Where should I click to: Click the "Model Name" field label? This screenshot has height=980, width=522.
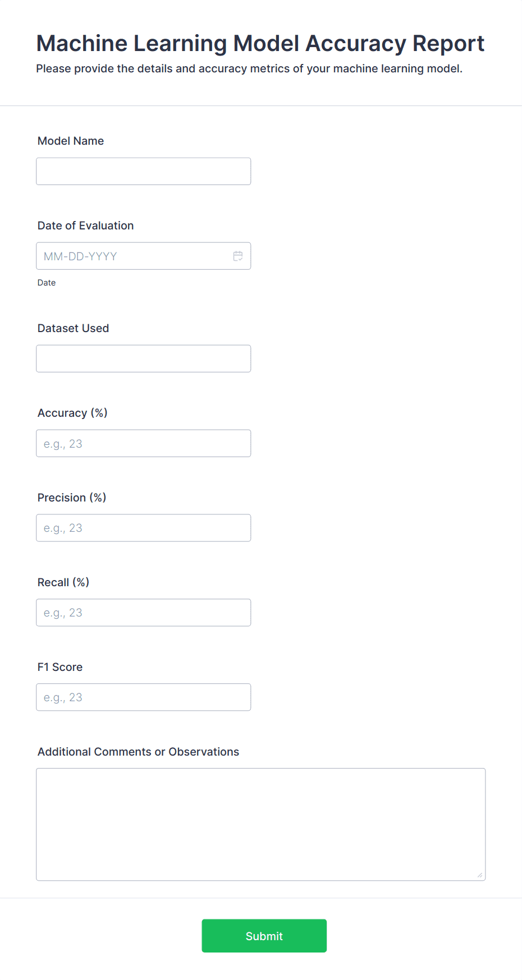(x=71, y=141)
